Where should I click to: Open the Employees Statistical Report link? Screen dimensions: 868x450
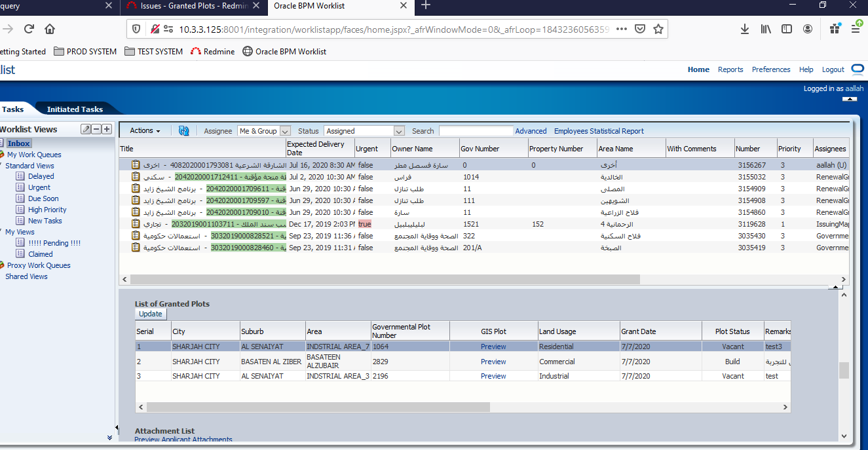(599, 131)
